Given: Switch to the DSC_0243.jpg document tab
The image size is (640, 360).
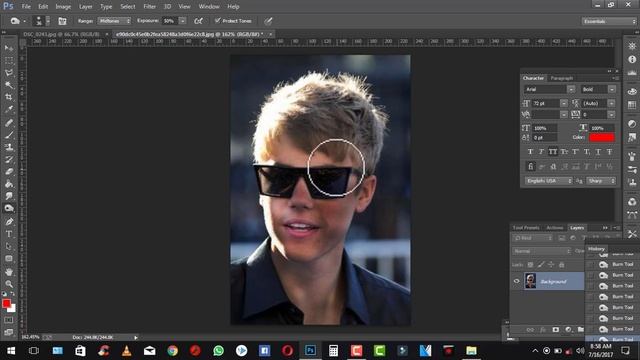Looking at the screenshot, I should pyautogui.click(x=61, y=34).
